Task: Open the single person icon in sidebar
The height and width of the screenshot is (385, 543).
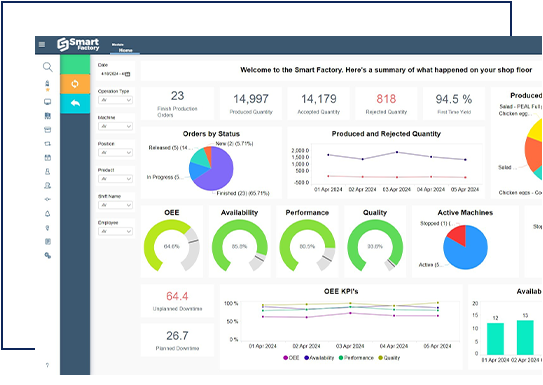Action: [x=47, y=172]
